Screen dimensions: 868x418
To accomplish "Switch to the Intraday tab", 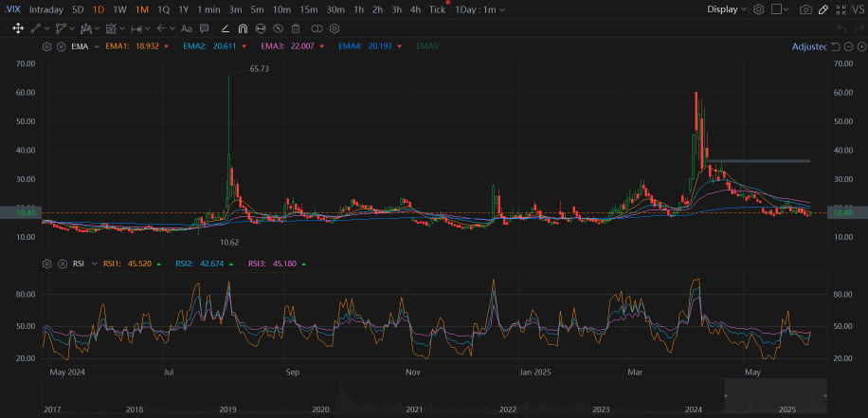I will pyautogui.click(x=46, y=9).
